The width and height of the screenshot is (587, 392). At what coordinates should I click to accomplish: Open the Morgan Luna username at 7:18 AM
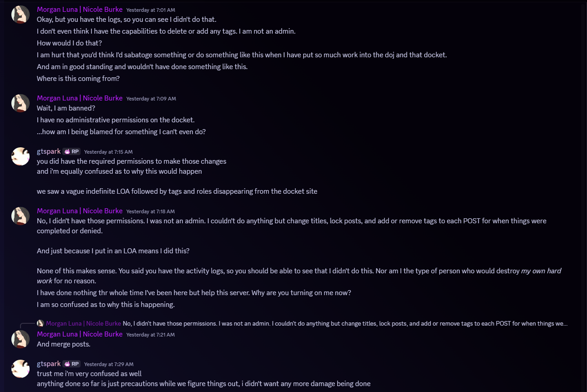(x=80, y=211)
